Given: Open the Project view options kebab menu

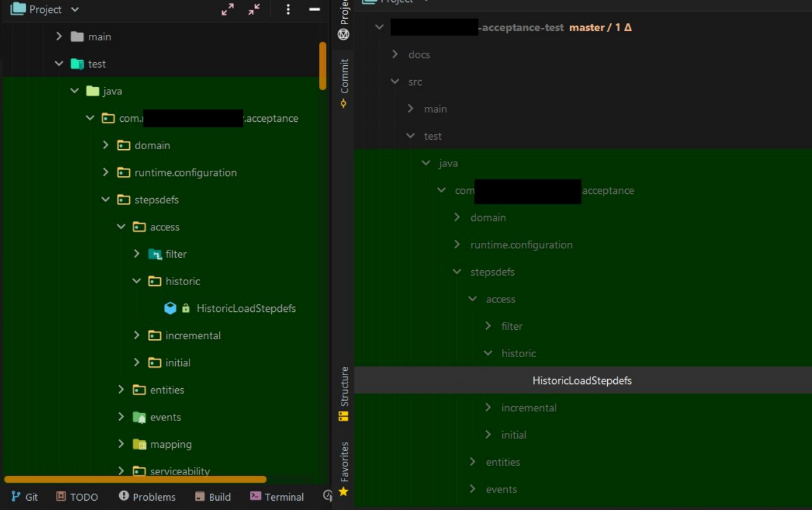Looking at the screenshot, I should (288, 10).
